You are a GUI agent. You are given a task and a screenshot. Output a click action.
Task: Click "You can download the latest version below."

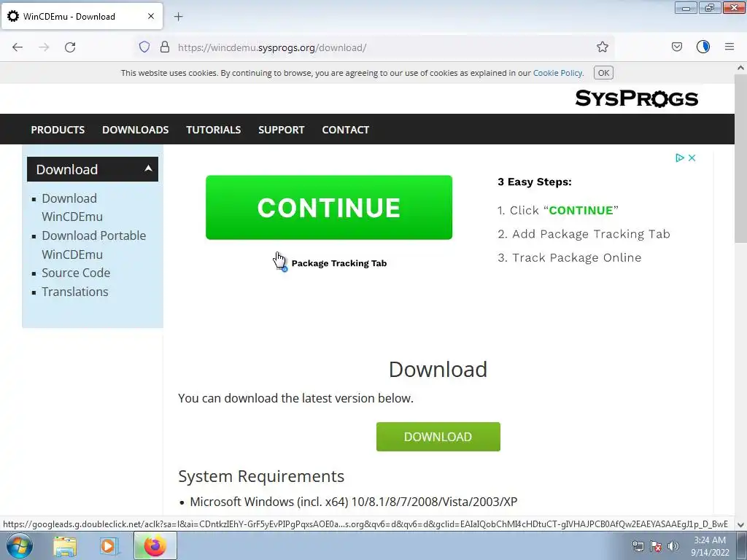tap(296, 398)
